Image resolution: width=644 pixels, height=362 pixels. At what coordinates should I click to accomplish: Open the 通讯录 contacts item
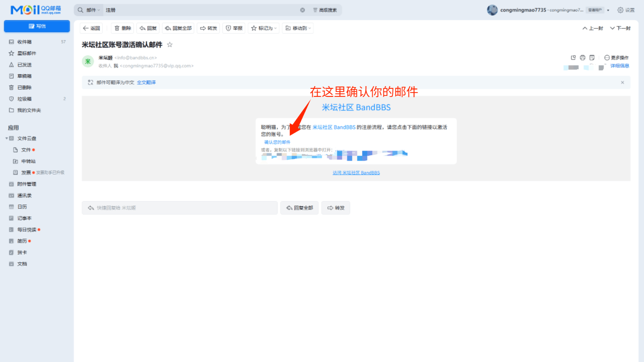pos(24,195)
